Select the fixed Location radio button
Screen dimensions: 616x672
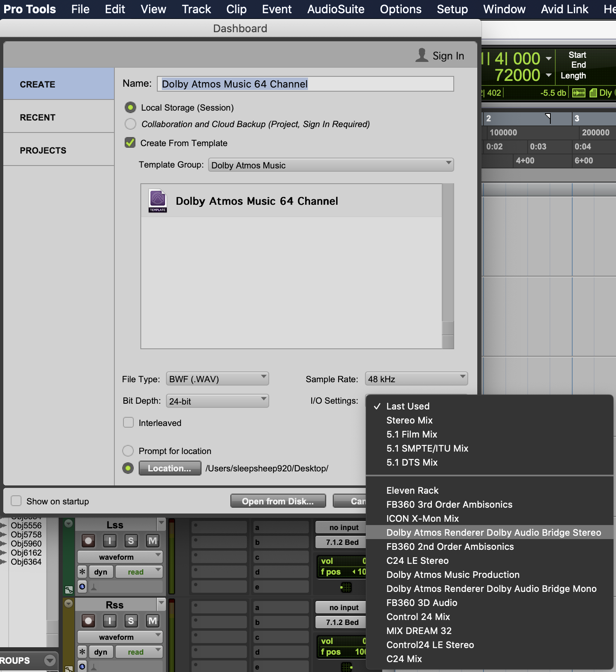pyautogui.click(x=128, y=468)
